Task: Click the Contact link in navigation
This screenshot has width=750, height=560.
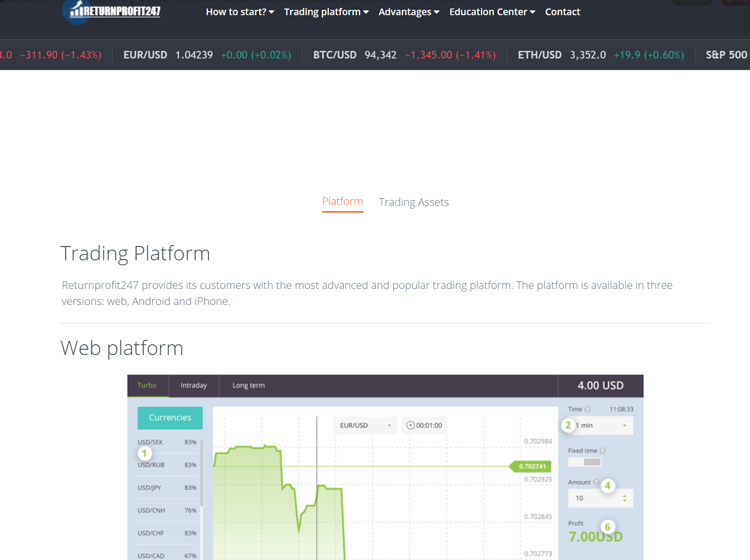Action: (x=562, y=12)
